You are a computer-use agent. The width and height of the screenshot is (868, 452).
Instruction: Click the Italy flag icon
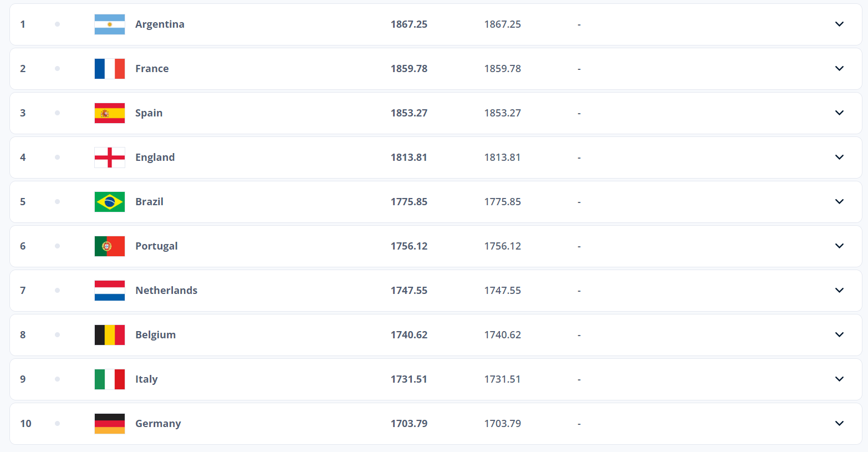110,379
